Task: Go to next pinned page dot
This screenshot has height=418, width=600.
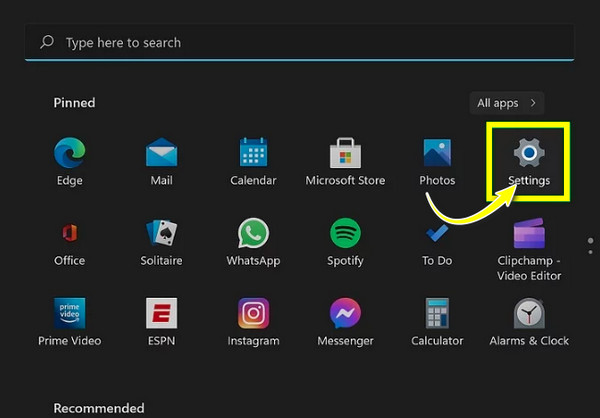Action: (590, 252)
